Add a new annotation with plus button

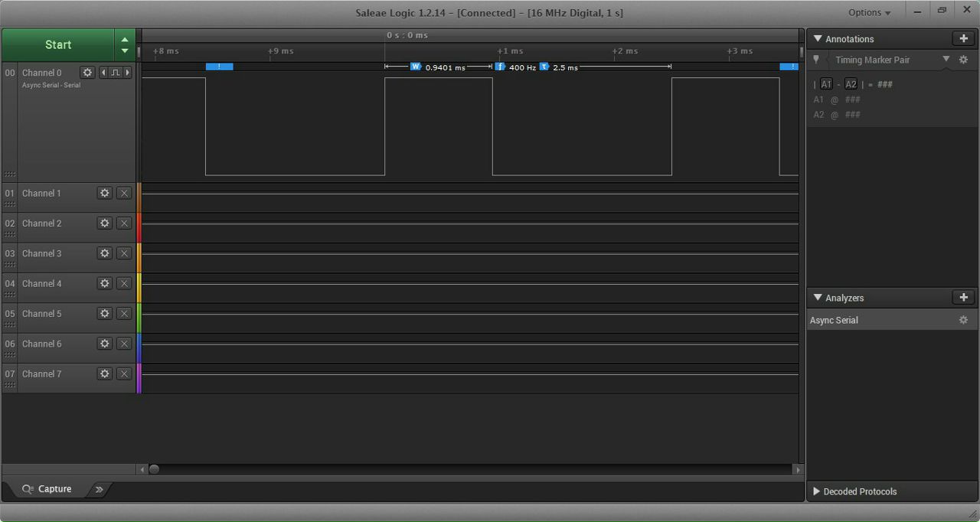point(963,38)
